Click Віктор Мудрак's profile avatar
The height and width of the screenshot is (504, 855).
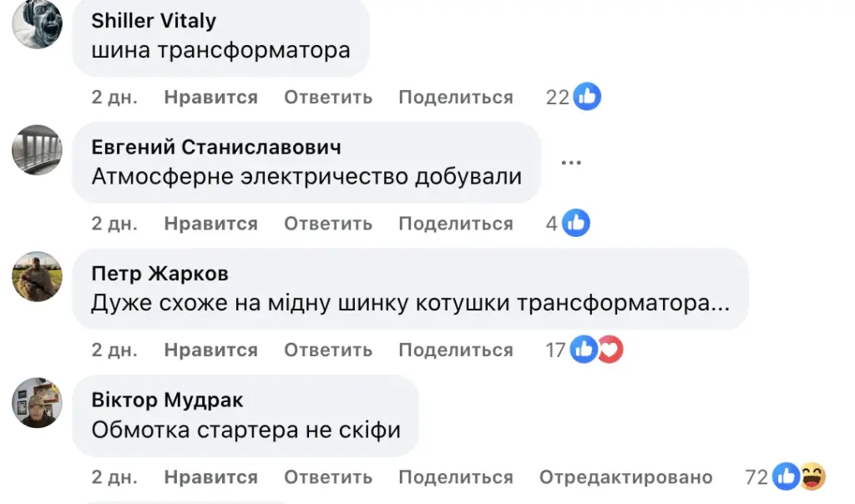tap(36, 403)
